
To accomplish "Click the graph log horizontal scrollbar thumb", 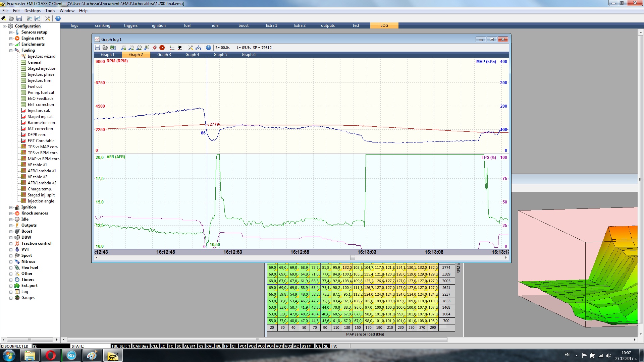I will 353,258.
